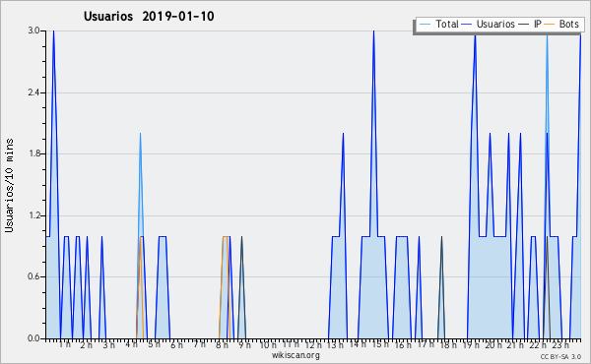Click the 'CC BY-SA 3.0' license text
The width and height of the screenshot is (591, 364).
tap(560, 356)
